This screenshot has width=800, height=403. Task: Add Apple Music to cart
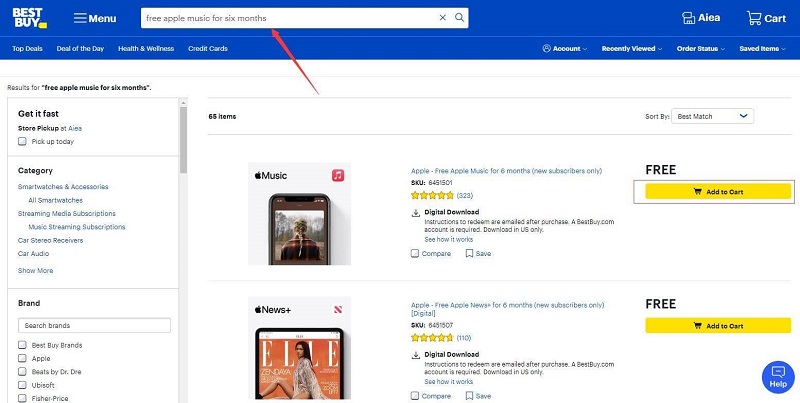[x=718, y=191]
